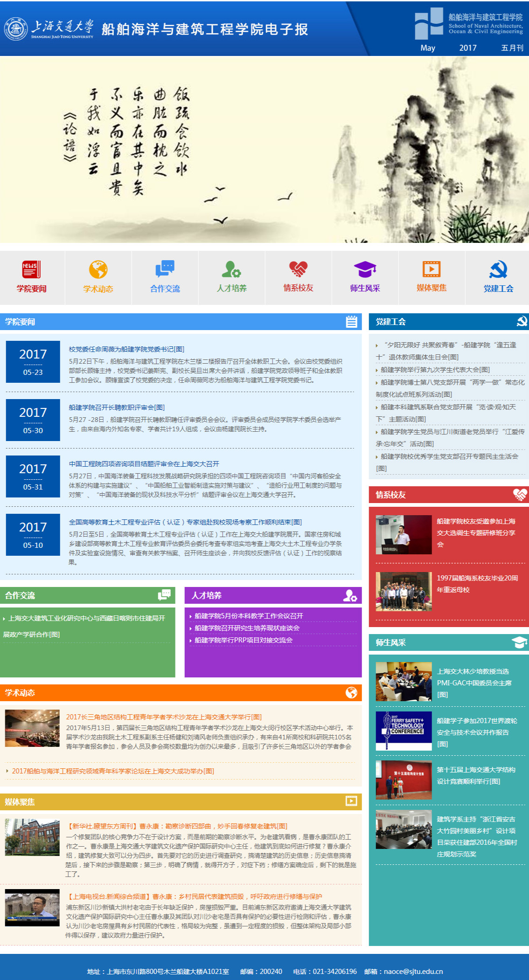The image size is (529, 980).
Task: Open 船建学院举行第九次学生代表大会 link
Action: pos(435,370)
